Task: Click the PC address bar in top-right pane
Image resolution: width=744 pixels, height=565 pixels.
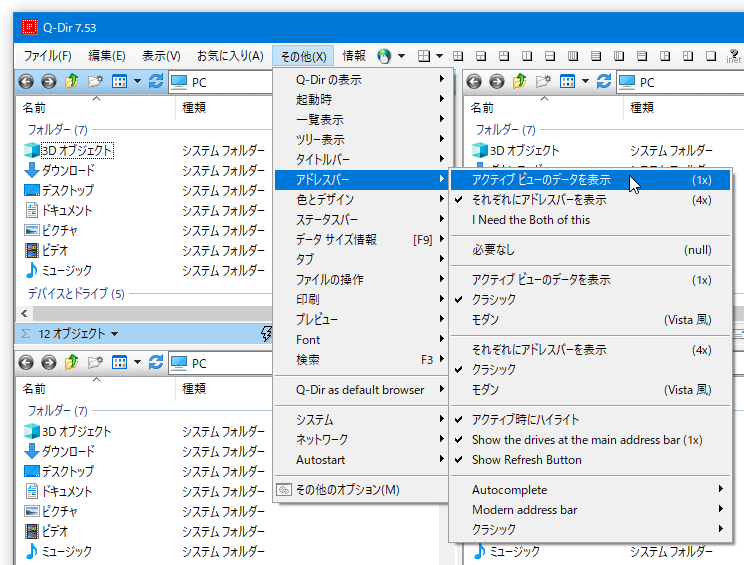Action: (681, 83)
